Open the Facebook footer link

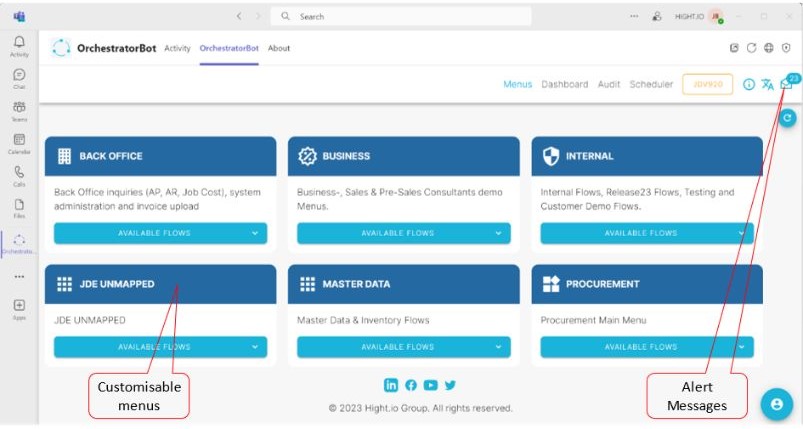pyautogui.click(x=411, y=385)
